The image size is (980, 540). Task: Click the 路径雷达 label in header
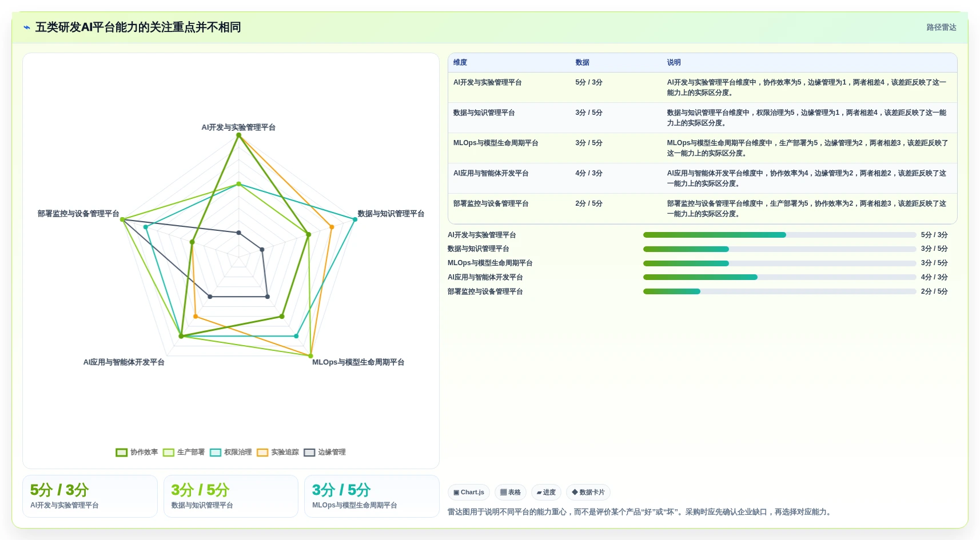pos(941,27)
